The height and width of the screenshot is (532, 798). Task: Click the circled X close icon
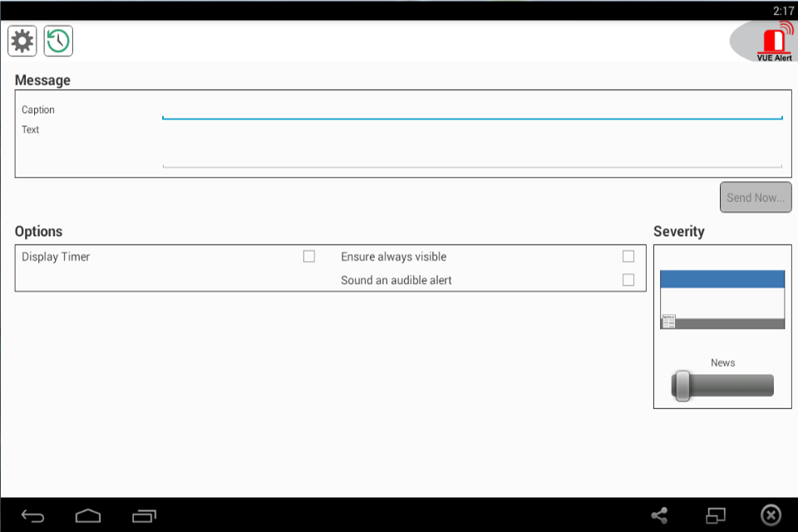[771, 515]
